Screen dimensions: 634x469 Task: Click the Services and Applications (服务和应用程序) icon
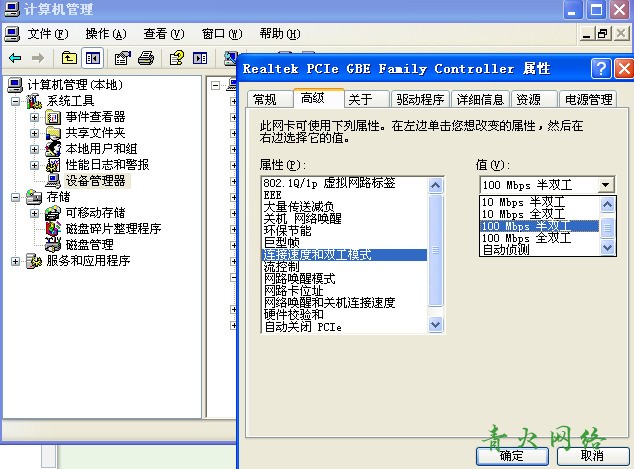coord(34,261)
